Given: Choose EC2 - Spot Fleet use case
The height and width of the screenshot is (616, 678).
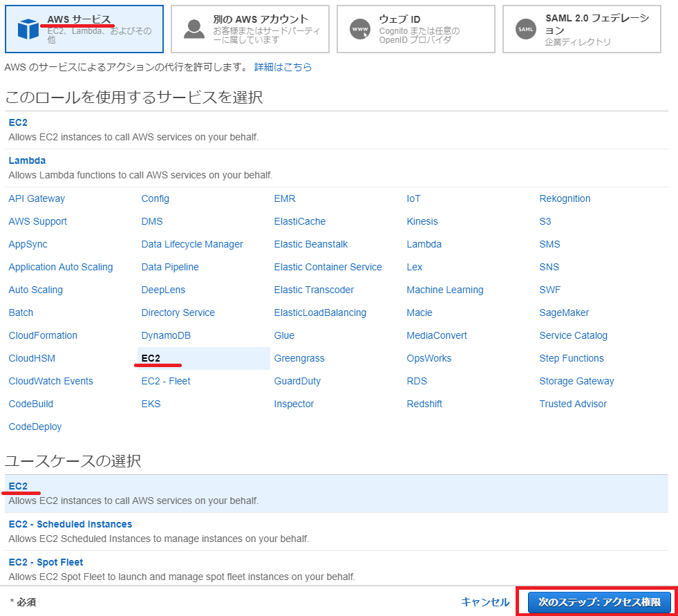Looking at the screenshot, I should click(x=337, y=569).
